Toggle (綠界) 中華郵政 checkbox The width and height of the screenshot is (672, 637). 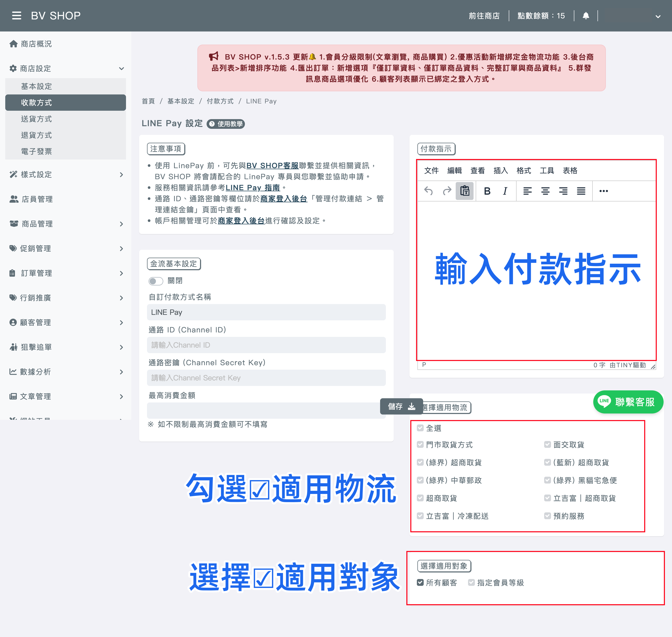coord(420,480)
